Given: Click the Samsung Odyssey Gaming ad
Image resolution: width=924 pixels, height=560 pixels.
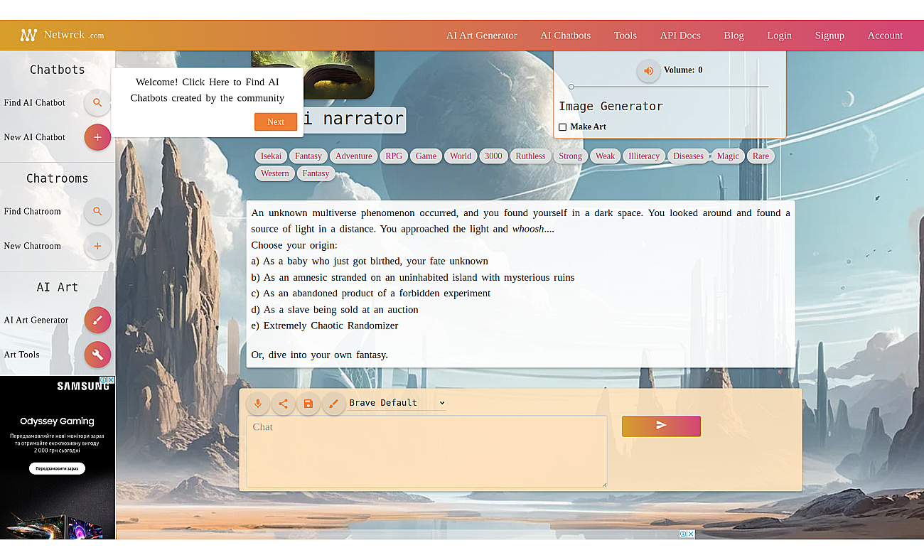Looking at the screenshot, I should (x=58, y=457).
